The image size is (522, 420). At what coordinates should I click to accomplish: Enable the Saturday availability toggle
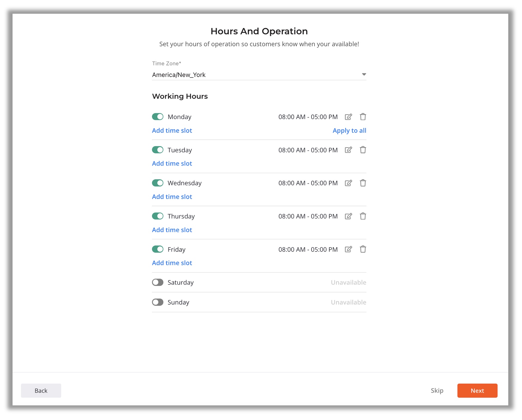pos(157,282)
